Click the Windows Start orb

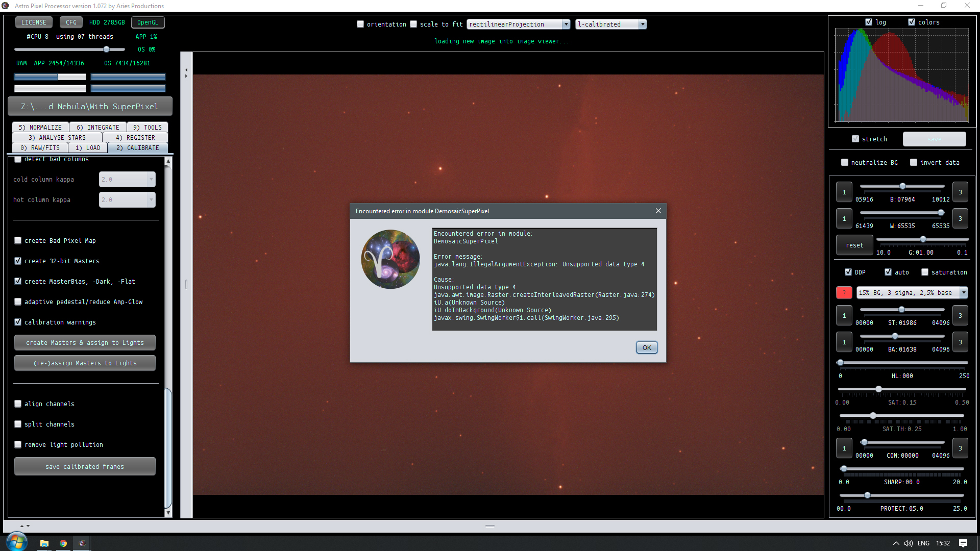(16, 542)
